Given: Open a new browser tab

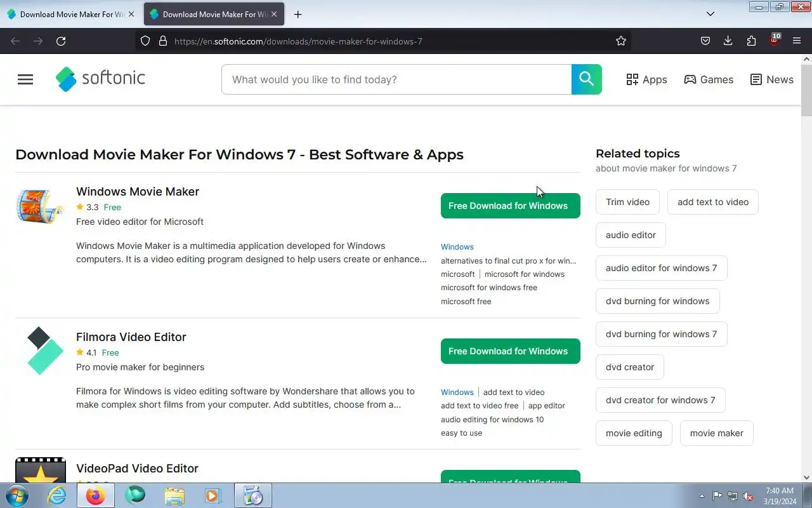Looking at the screenshot, I should coord(298,14).
